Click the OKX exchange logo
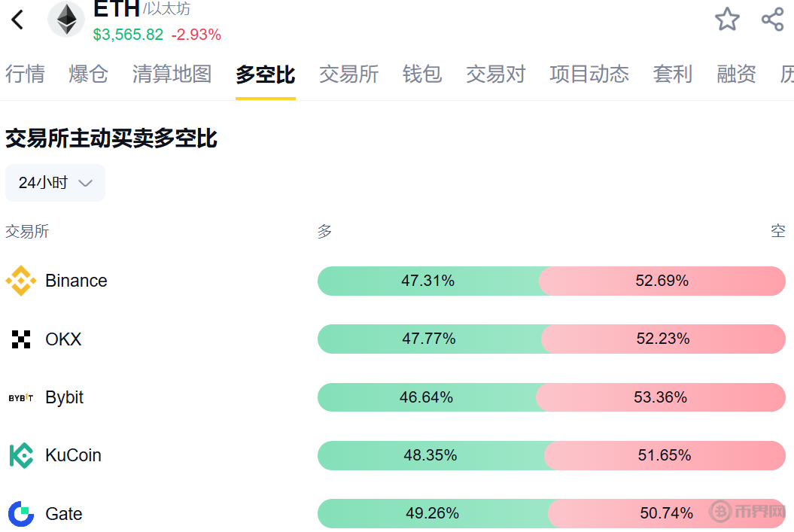794x532 pixels. (x=21, y=339)
